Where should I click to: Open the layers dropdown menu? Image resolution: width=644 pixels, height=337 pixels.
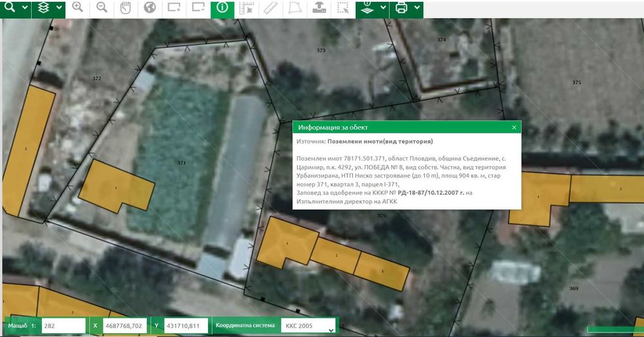59,8
